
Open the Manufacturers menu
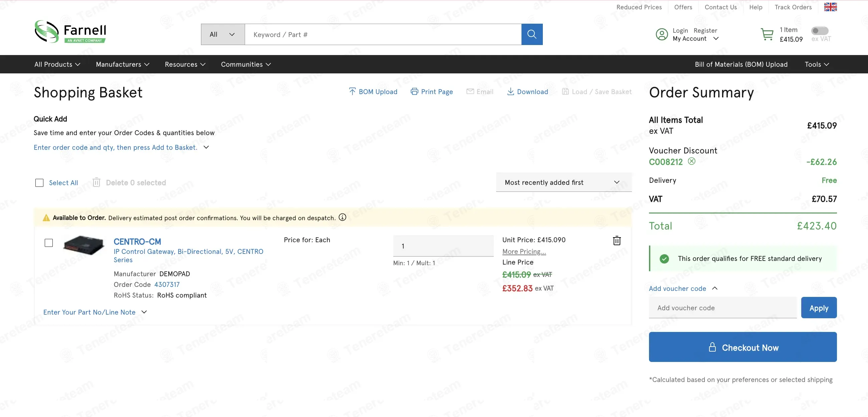pyautogui.click(x=122, y=64)
